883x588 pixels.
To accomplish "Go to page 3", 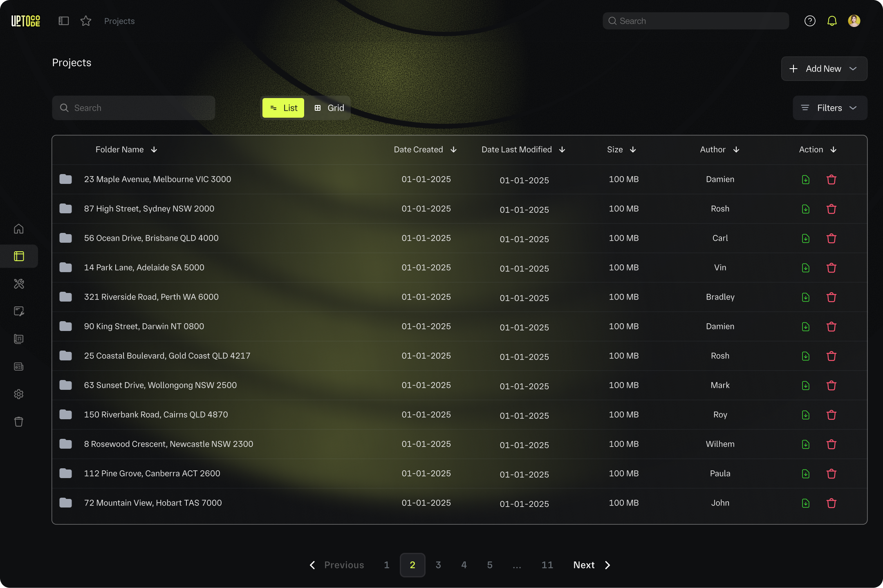I will (438, 565).
